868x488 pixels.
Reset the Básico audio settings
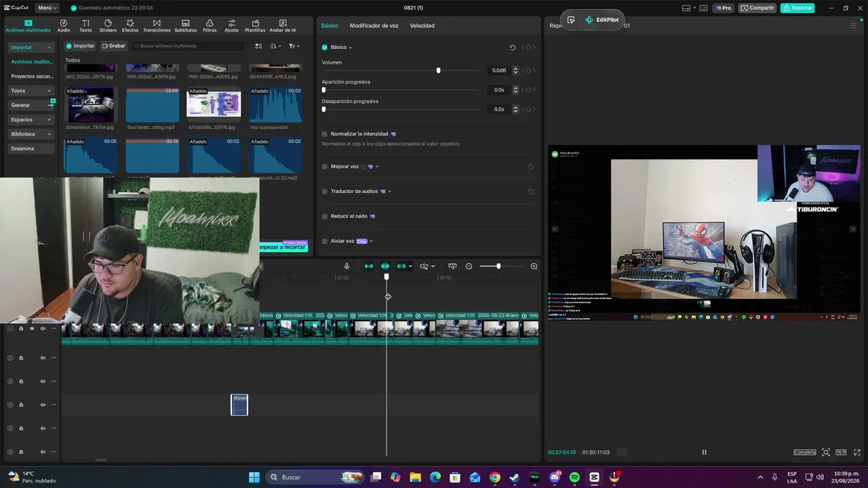pos(513,47)
